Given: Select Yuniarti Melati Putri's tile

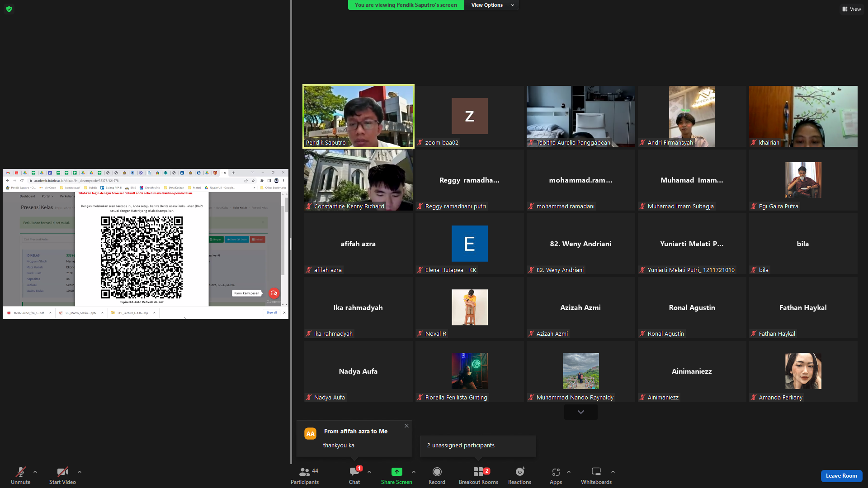Looking at the screenshot, I should pos(692,244).
